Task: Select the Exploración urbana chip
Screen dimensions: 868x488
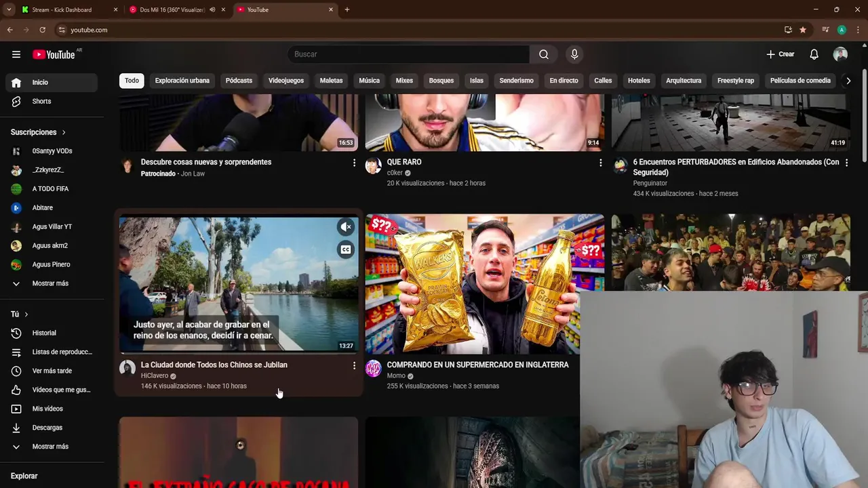Action: (182, 81)
